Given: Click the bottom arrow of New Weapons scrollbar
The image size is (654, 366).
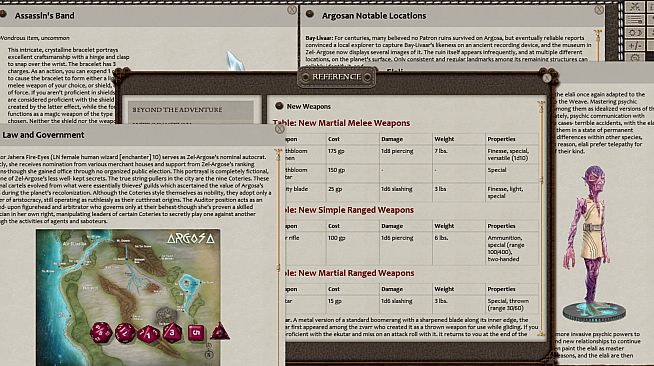Looking at the screenshot, I should [x=541, y=333].
